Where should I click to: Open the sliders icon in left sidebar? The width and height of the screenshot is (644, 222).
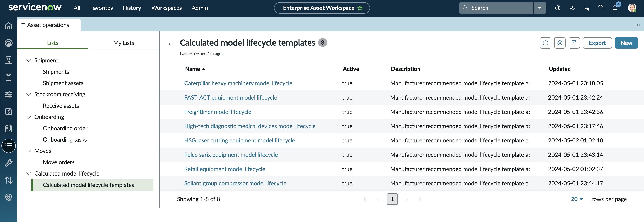[x=9, y=94]
